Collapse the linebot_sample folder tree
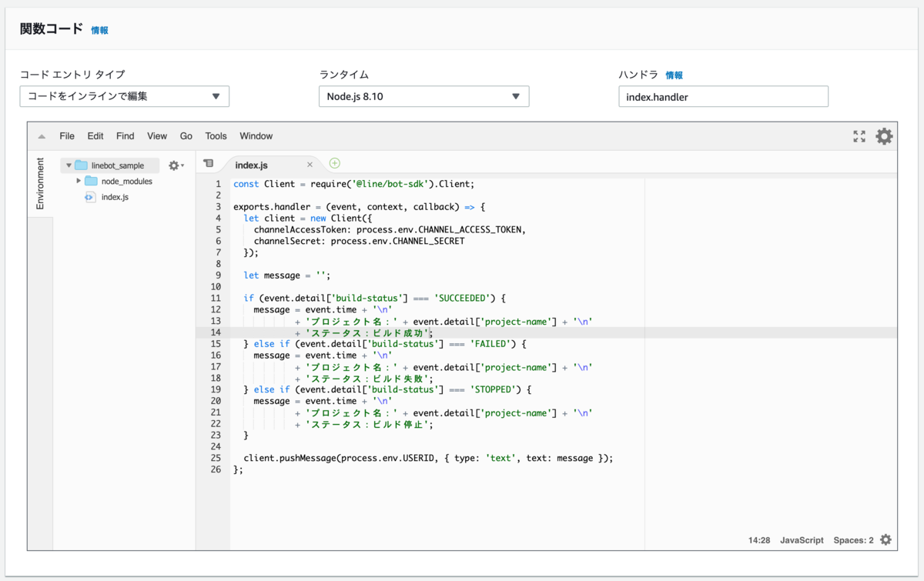The image size is (924, 581). [x=69, y=165]
